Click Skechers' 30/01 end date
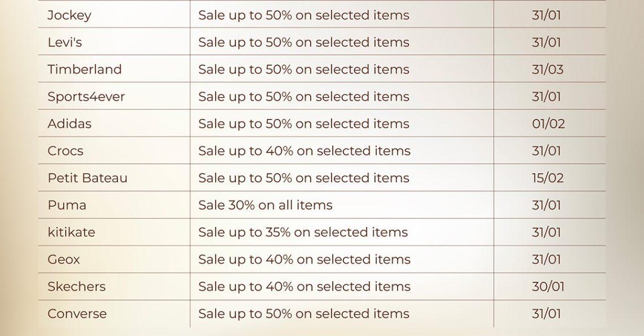 547,286
